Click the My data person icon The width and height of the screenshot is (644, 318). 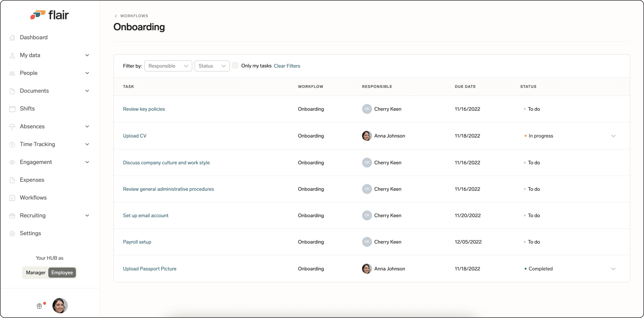pyautogui.click(x=12, y=55)
